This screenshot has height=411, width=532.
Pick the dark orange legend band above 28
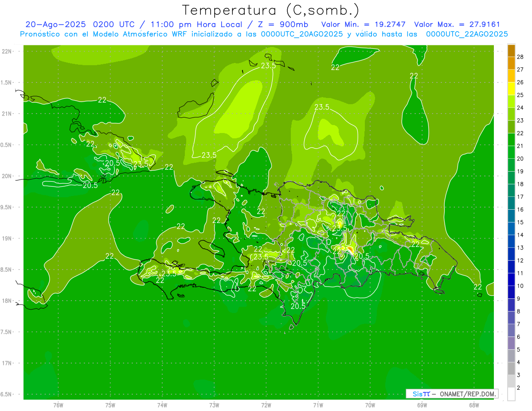click(511, 51)
